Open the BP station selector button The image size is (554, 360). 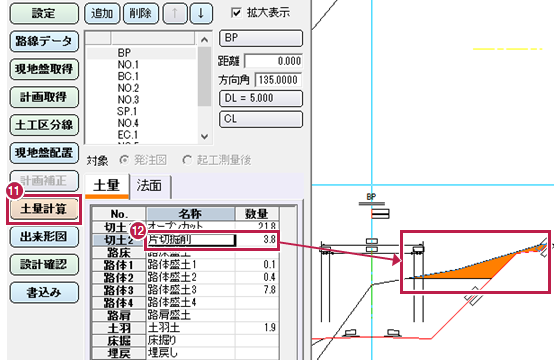pos(261,38)
